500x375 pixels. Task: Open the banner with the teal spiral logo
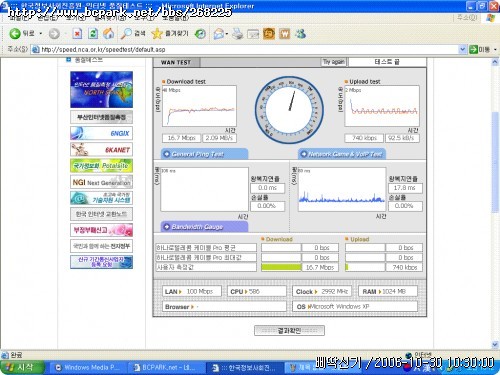pos(101,198)
